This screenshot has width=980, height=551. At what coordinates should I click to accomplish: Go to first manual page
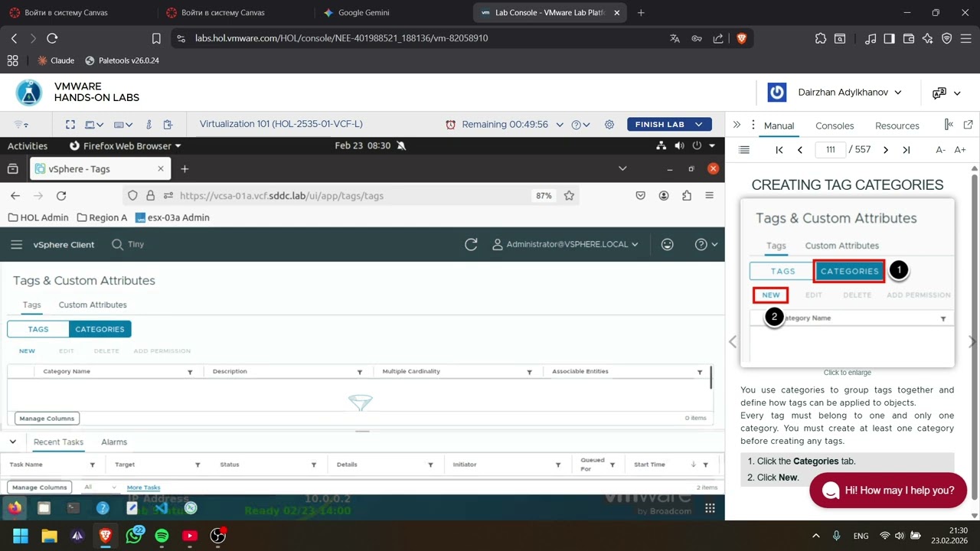pyautogui.click(x=779, y=150)
